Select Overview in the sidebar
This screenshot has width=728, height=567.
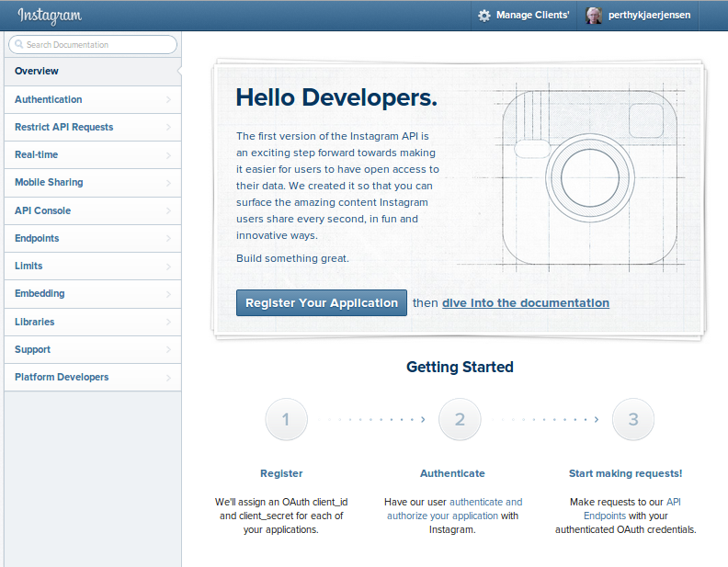click(x=93, y=71)
